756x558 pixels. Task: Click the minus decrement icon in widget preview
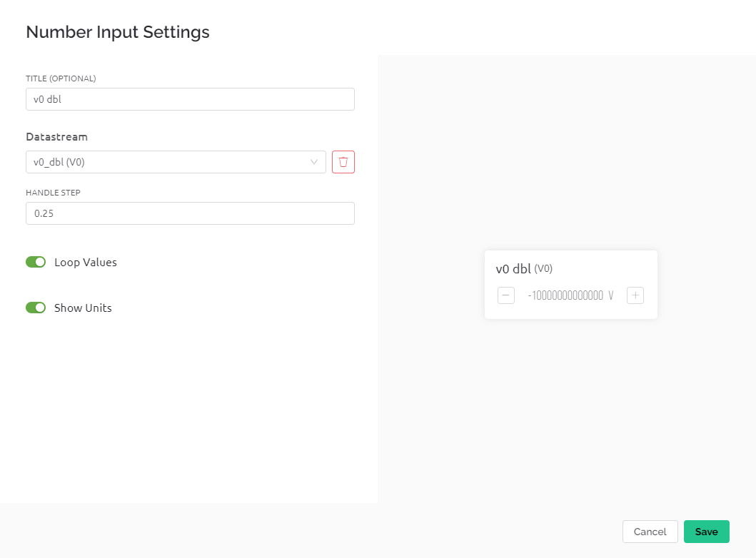coord(506,295)
